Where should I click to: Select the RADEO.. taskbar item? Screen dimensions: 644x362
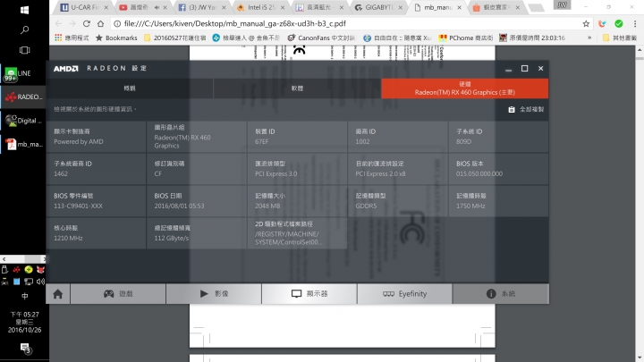pyautogui.click(x=23, y=97)
